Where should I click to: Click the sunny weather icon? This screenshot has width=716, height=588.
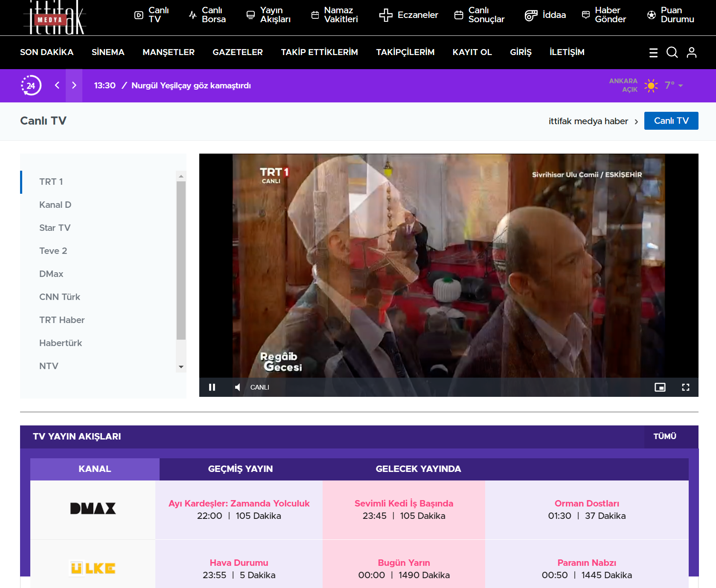pos(651,85)
